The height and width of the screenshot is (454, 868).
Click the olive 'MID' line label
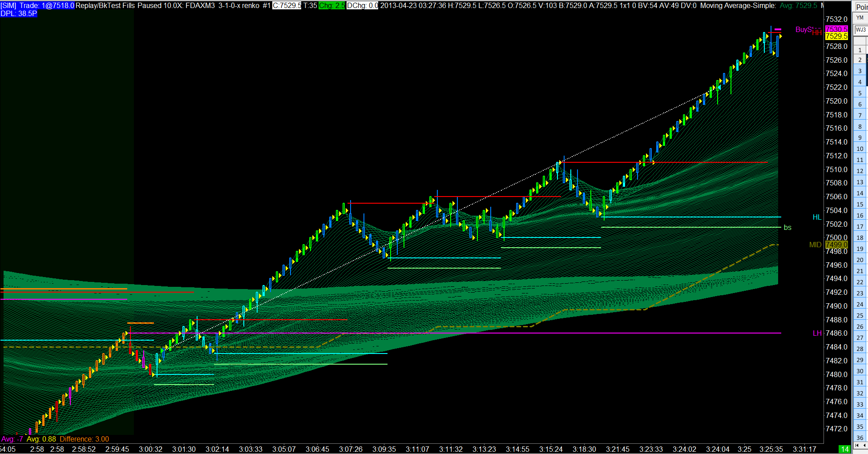816,245
